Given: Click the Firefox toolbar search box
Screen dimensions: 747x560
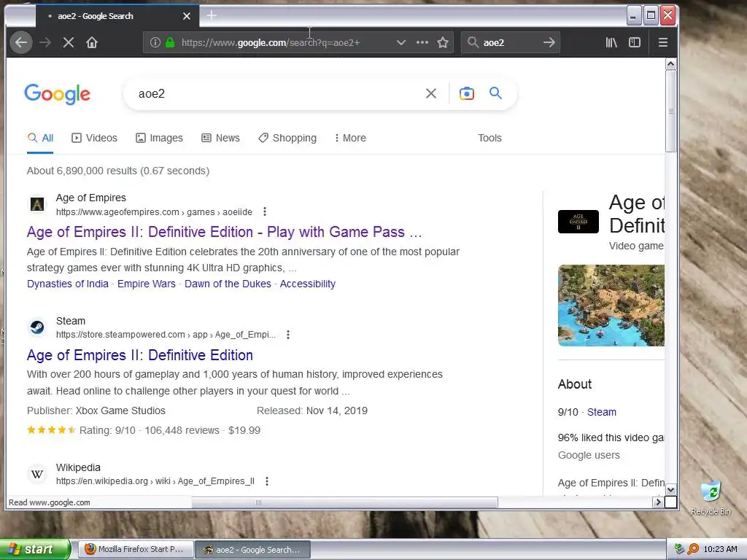Looking at the screenshot, I should pyautogui.click(x=510, y=42).
